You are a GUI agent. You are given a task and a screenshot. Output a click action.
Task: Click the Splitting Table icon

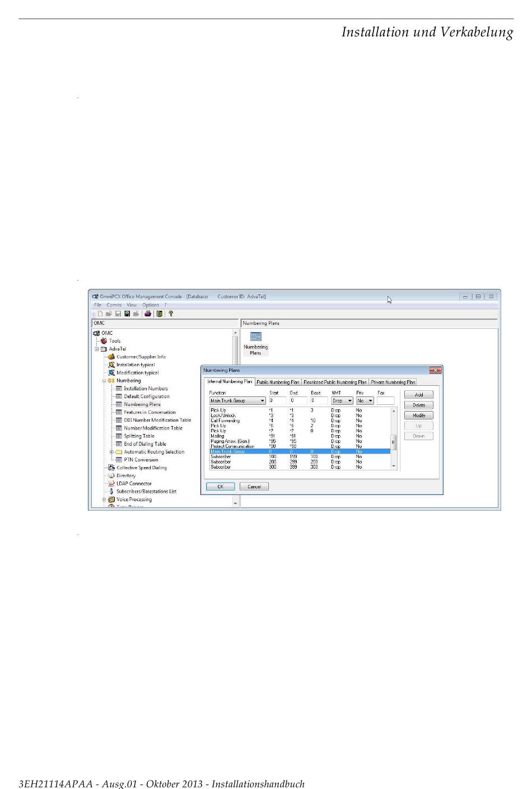[119, 436]
